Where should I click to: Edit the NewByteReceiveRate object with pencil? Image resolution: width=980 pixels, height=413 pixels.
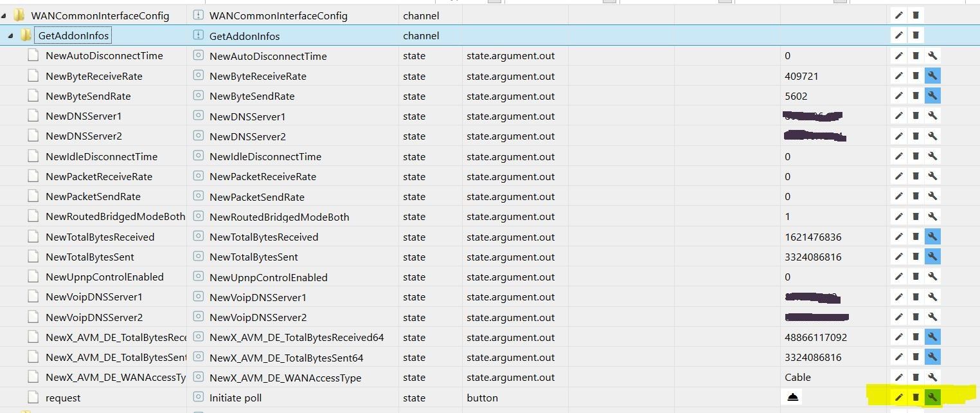[899, 76]
